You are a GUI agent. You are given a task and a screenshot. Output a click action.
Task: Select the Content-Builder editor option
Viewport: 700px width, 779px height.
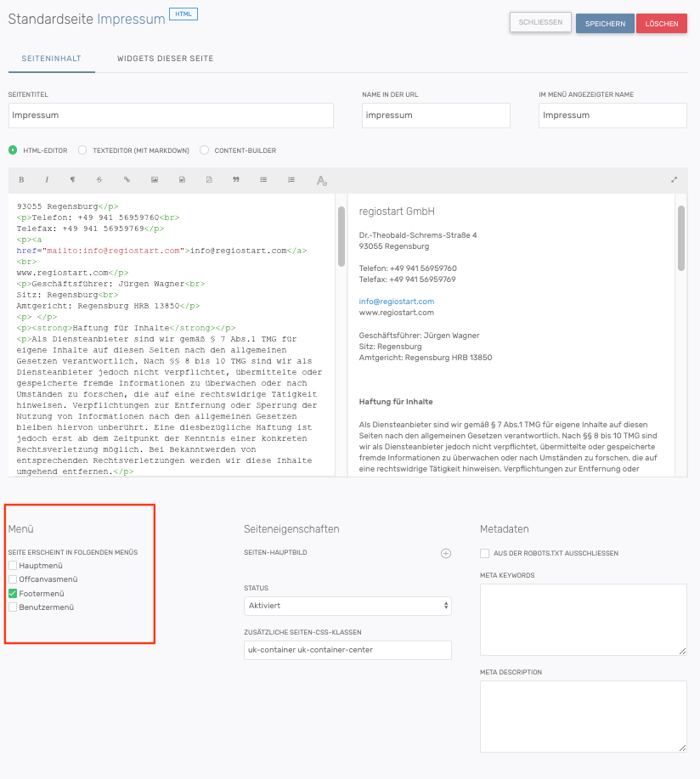pos(205,150)
